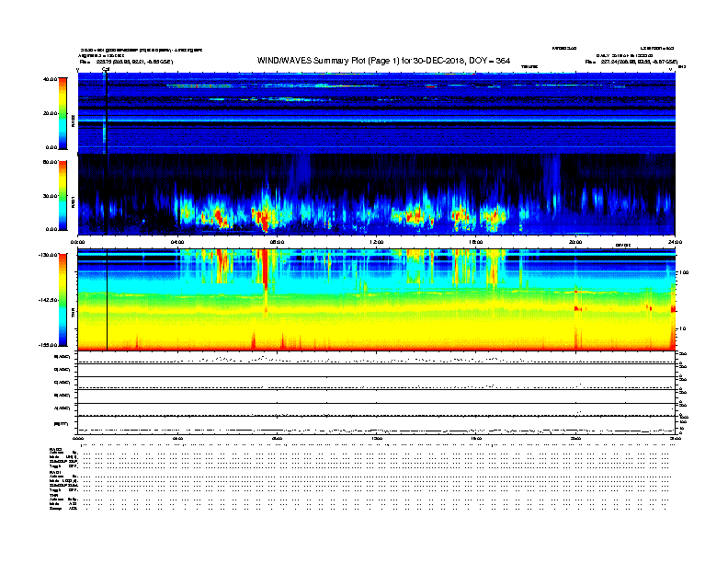728x563 pixels.
Task: Select the -142.50 label on TNR scale
Action: point(49,300)
